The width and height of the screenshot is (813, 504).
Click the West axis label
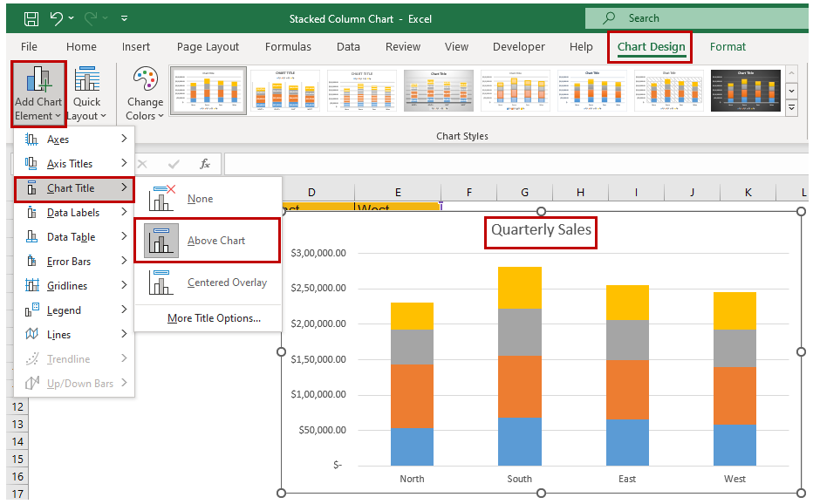(734, 479)
